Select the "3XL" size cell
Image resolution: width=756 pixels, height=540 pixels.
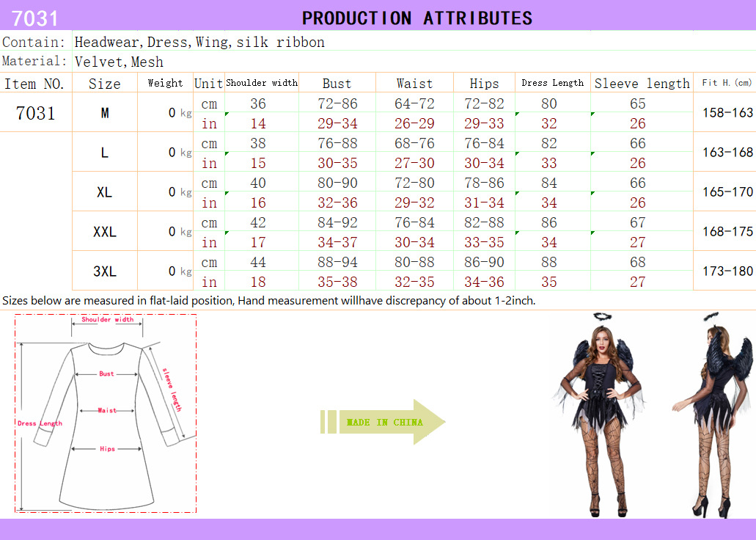pyautogui.click(x=105, y=271)
